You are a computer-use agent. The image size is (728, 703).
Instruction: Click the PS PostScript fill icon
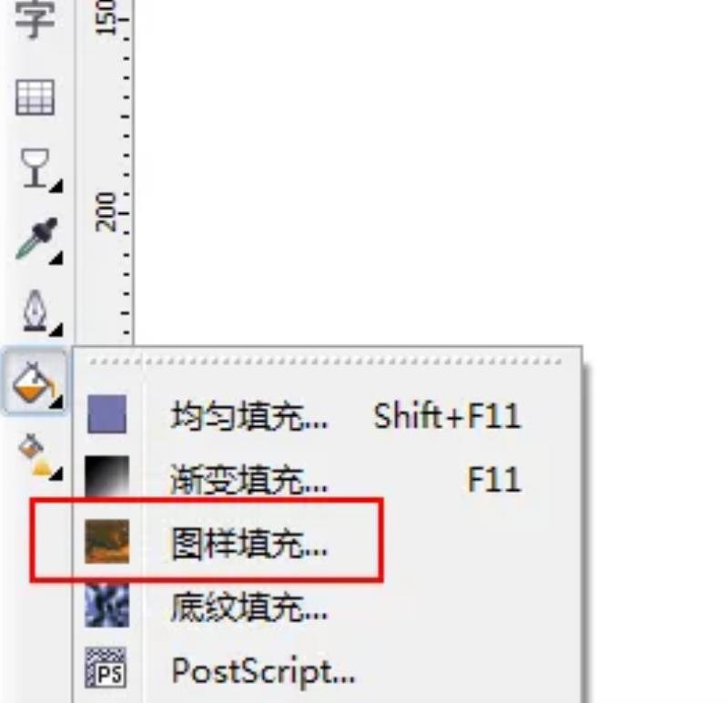(106, 667)
